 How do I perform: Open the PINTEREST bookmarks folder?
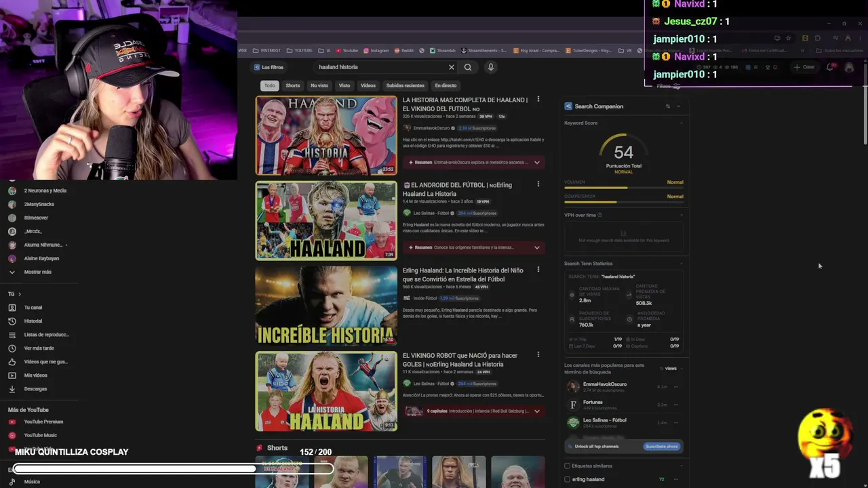(x=267, y=50)
